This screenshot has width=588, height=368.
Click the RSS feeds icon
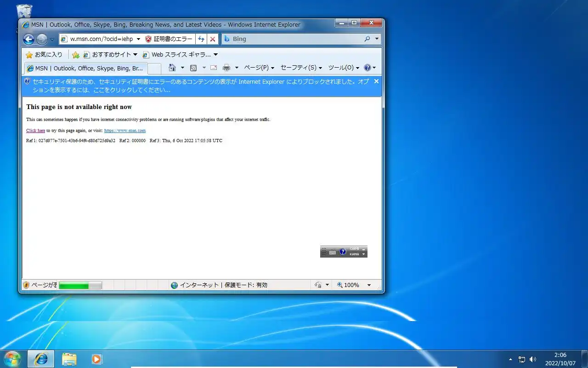(x=193, y=68)
